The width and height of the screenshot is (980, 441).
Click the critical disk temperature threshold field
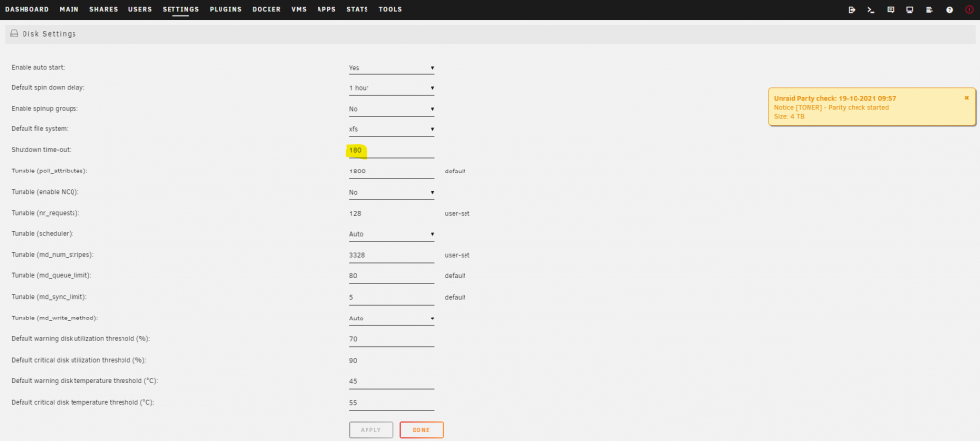(391, 402)
